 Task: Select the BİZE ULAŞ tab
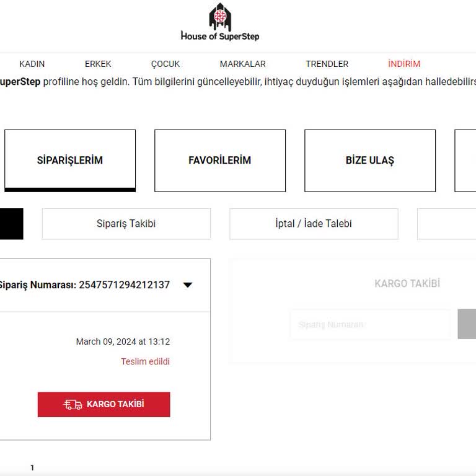click(x=370, y=161)
